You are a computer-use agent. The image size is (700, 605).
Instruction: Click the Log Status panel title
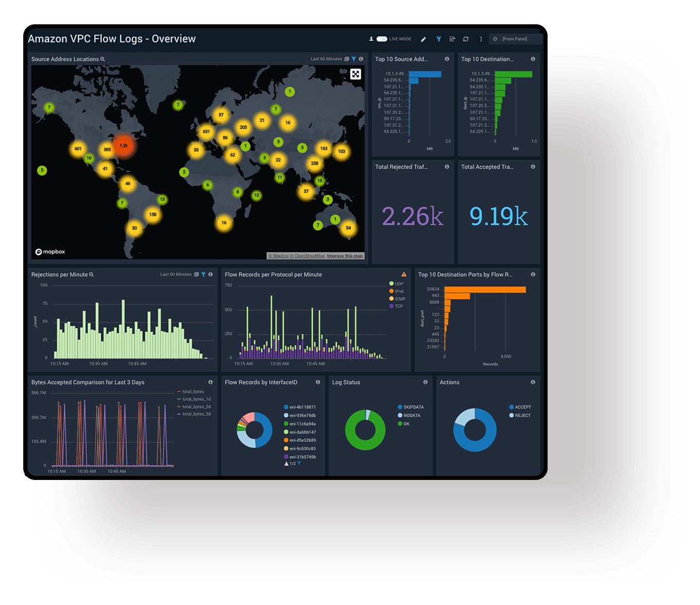346,382
